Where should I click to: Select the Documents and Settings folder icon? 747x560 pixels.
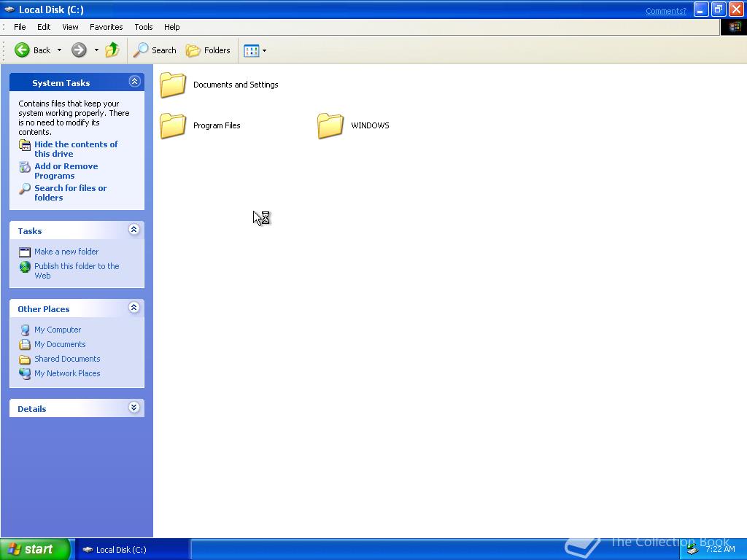click(x=172, y=85)
